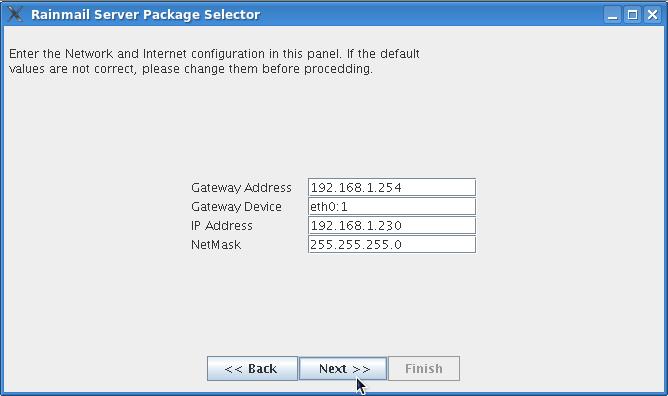
Task: Click the word procedding in the instructions
Action: pos(338,69)
